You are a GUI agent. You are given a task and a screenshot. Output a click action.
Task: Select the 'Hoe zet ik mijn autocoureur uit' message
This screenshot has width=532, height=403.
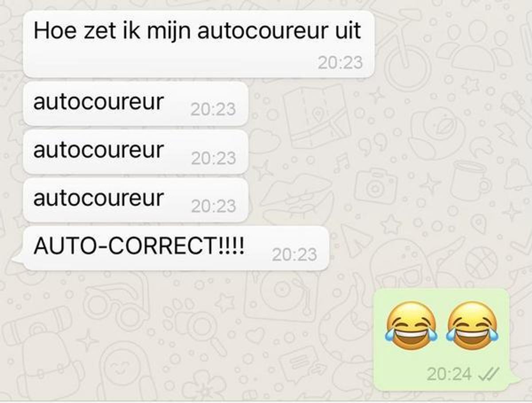[199, 44]
